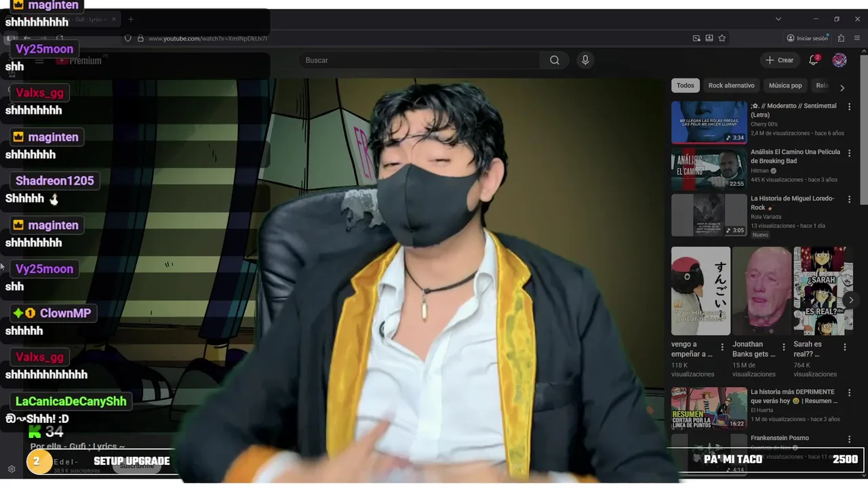The image size is (868, 488).
Task: Open the 'Resumen cortar por la línea' thumbnail
Action: (709, 408)
